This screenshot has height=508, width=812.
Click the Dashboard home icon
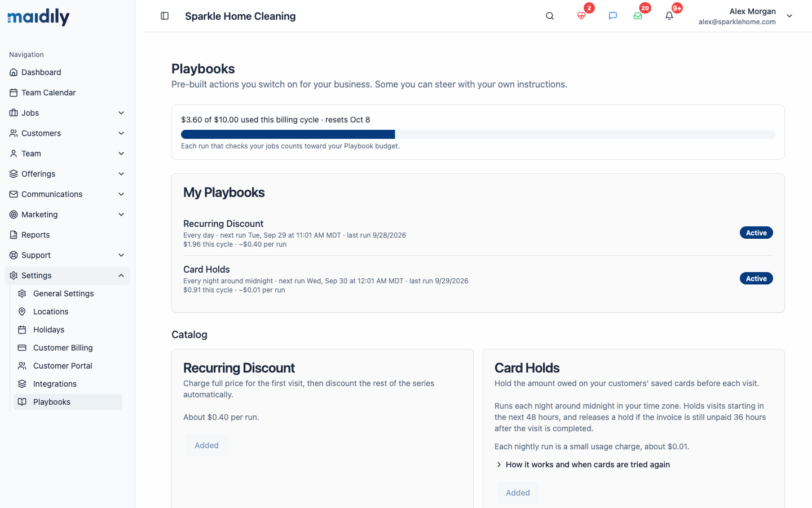click(14, 72)
